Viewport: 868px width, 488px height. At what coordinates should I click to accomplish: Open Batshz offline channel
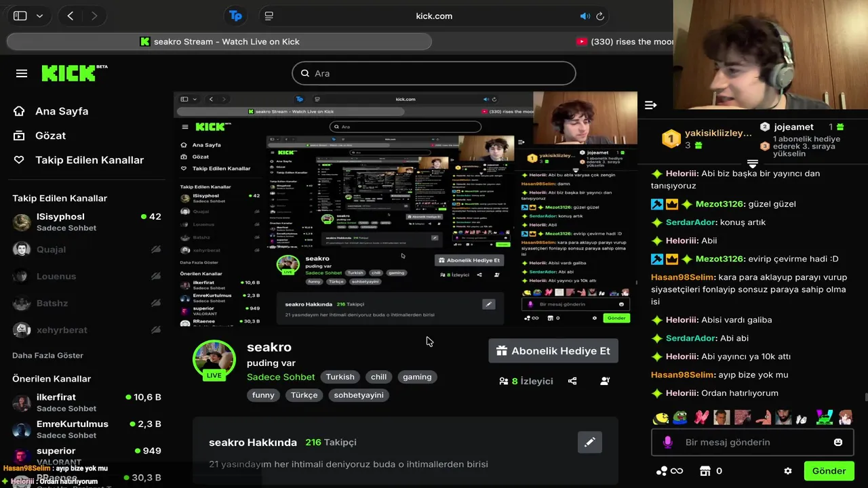87,303
